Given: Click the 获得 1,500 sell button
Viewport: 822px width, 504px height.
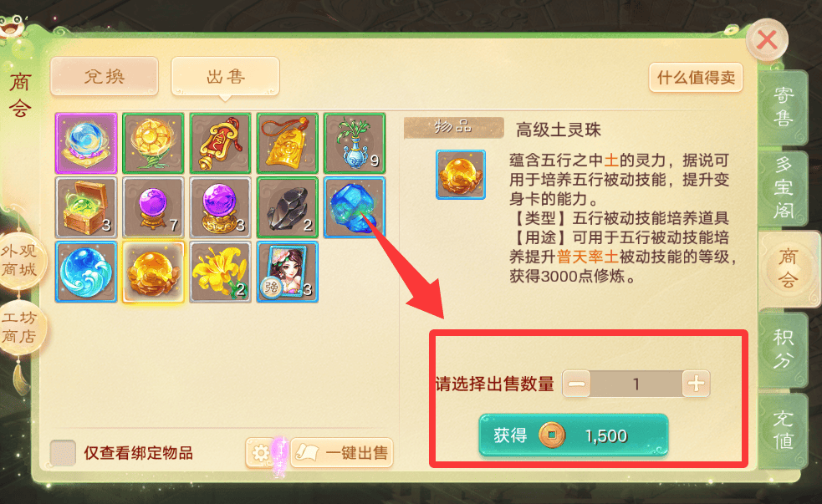Looking at the screenshot, I should point(574,435).
